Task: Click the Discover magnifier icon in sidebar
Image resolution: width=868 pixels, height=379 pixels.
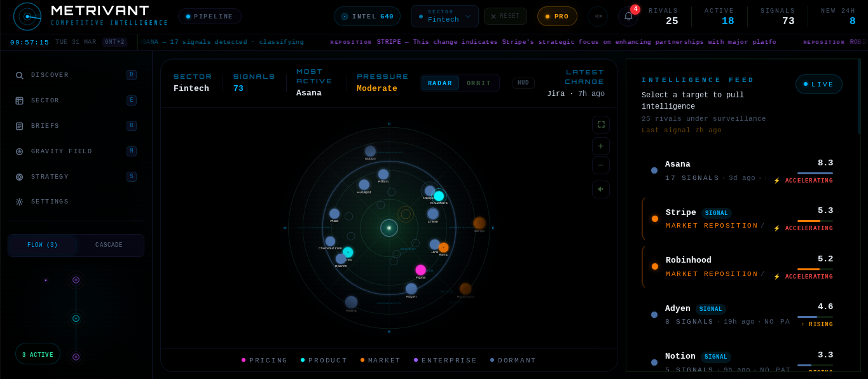Action: [19, 75]
